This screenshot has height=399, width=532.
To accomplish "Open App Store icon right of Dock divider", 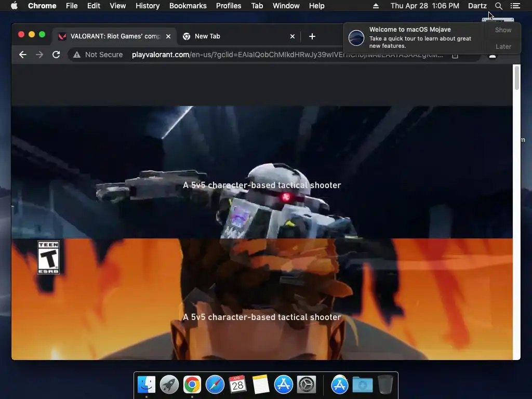I will coord(340,384).
